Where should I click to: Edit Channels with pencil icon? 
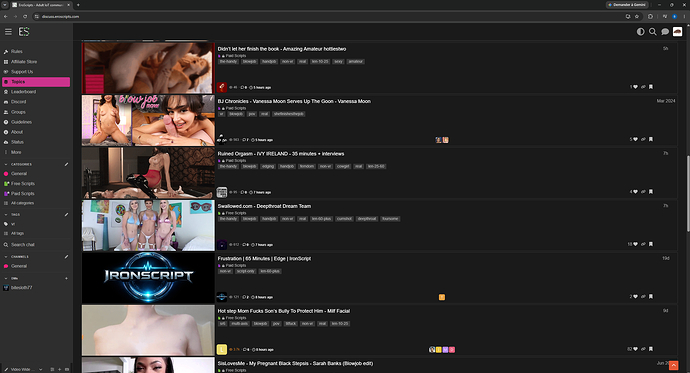coord(66,257)
